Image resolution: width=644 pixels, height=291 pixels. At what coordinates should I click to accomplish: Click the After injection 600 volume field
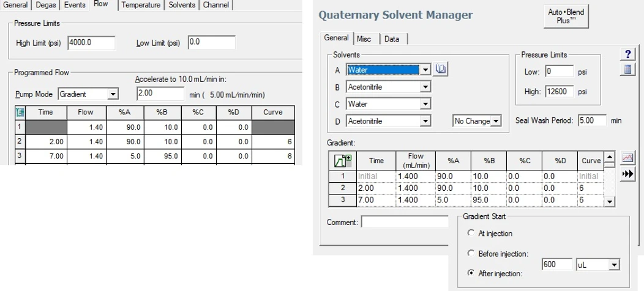[x=557, y=265]
